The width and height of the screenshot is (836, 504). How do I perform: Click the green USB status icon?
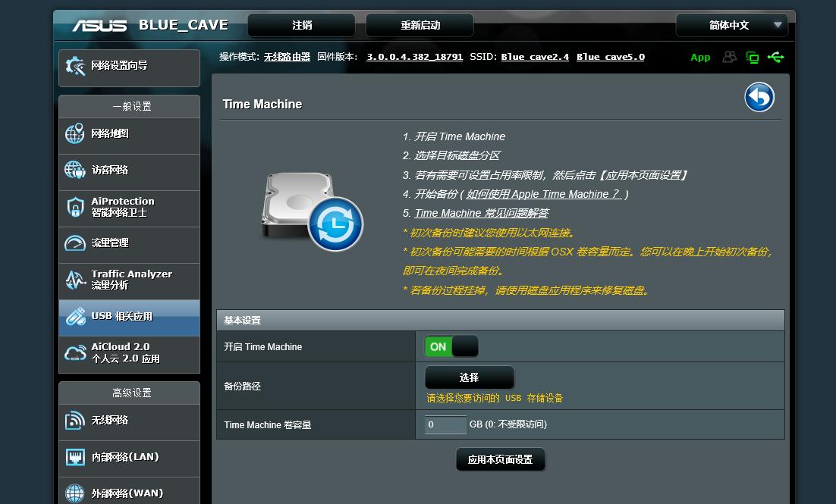[x=776, y=57]
